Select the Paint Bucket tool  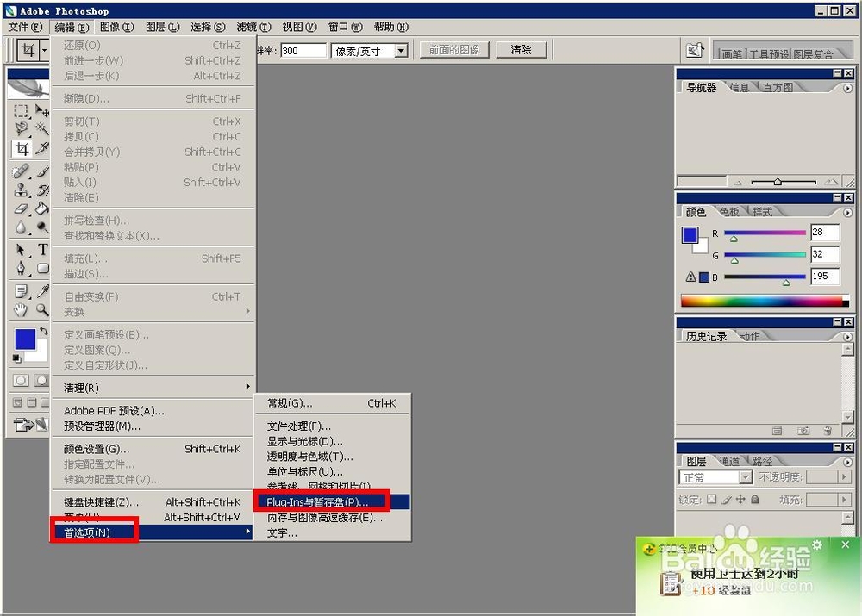(41, 208)
